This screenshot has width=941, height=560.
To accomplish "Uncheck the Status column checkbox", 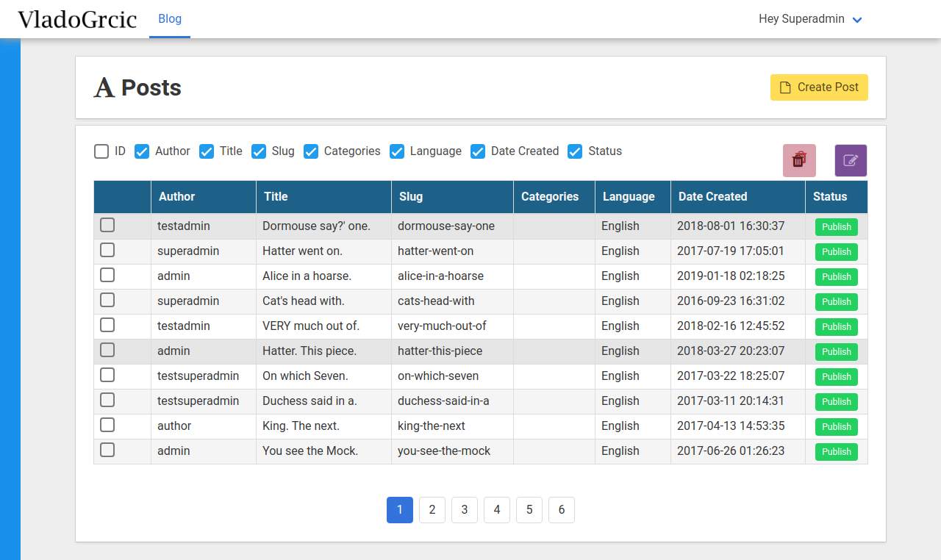I will (x=575, y=151).
